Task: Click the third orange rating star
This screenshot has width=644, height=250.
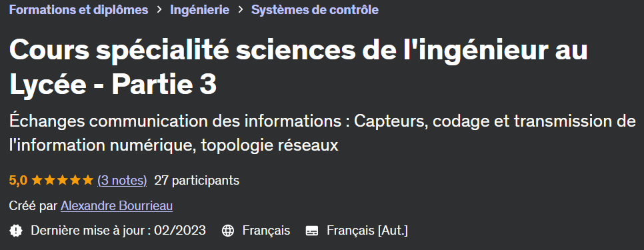Action: coord(63,180)
